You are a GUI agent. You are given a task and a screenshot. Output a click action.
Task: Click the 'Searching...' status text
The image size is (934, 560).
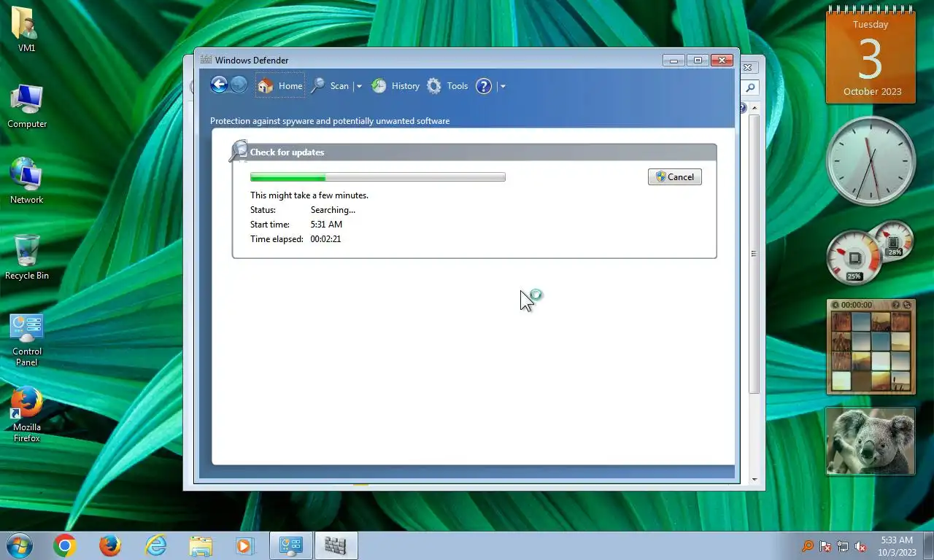[x=333, y=210]
